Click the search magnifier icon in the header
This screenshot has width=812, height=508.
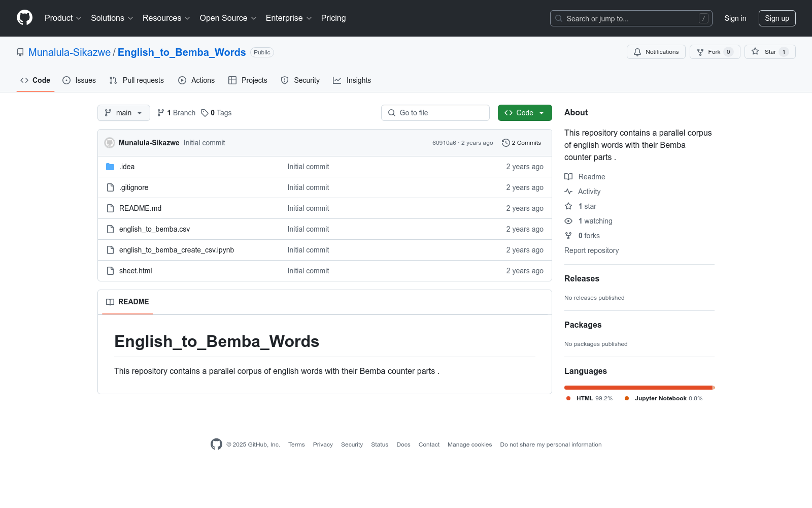point(559,18)
